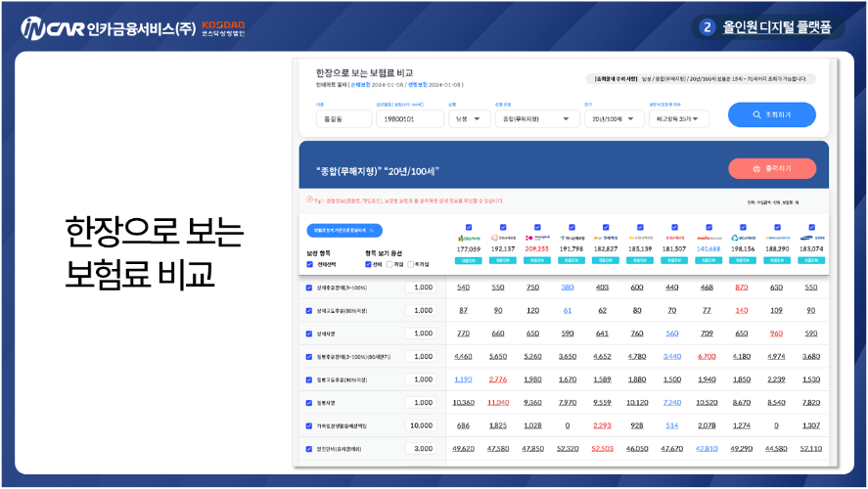
Task: Click the 상품정보 button under 140,688
Action: click(708, 260)
